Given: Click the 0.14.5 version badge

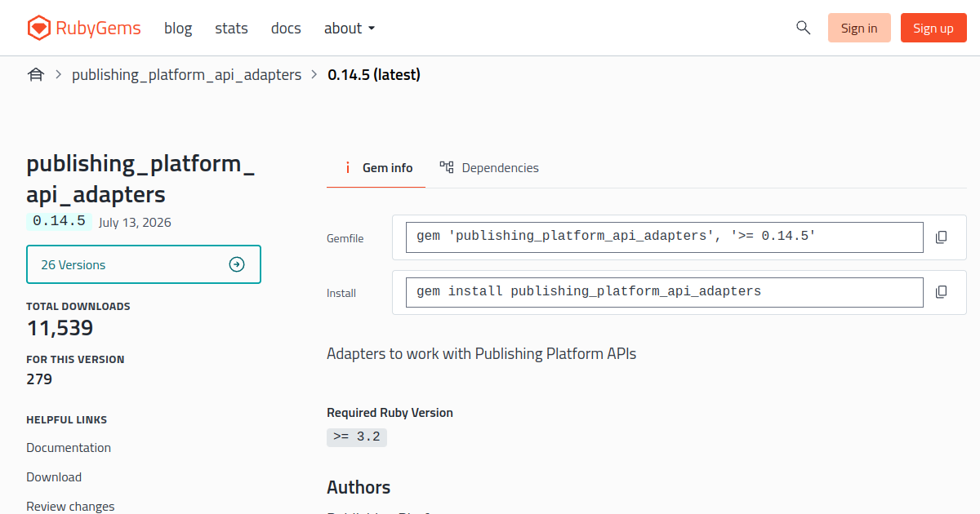Looking at the screenshot, I should point(59,221).
